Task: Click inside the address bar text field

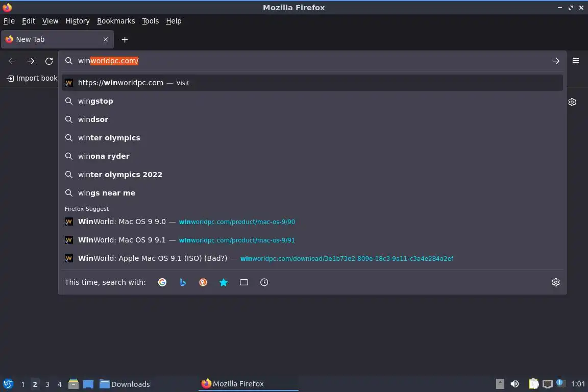Action: coord(311,61)
